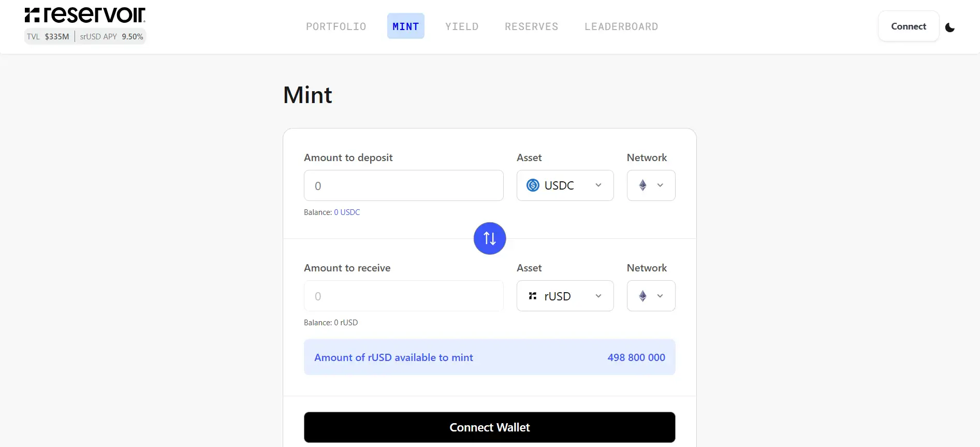
Task: Expand the USDC asset dropdown chevron
Action: click(598, 185)
